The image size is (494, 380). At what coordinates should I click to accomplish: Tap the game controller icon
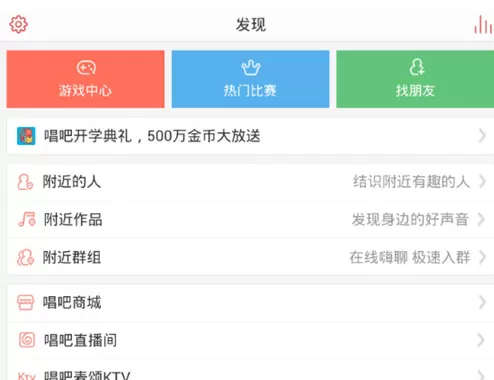(86, 68)
